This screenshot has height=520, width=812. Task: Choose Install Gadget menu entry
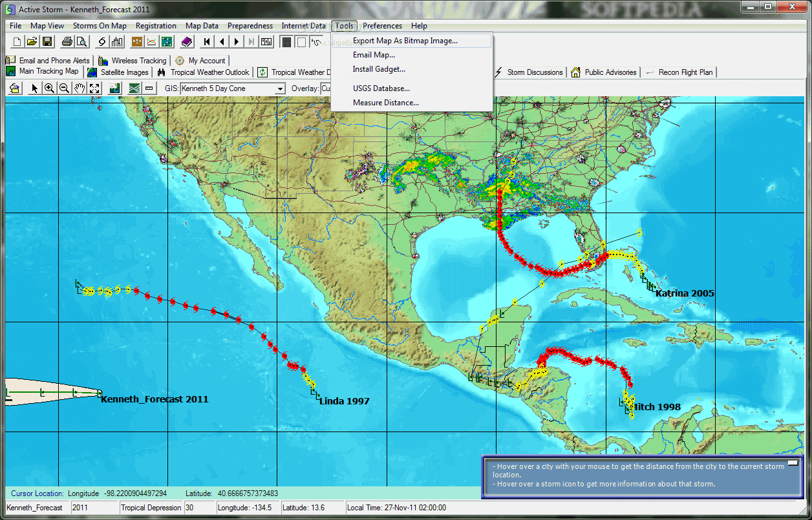[411, 69]
